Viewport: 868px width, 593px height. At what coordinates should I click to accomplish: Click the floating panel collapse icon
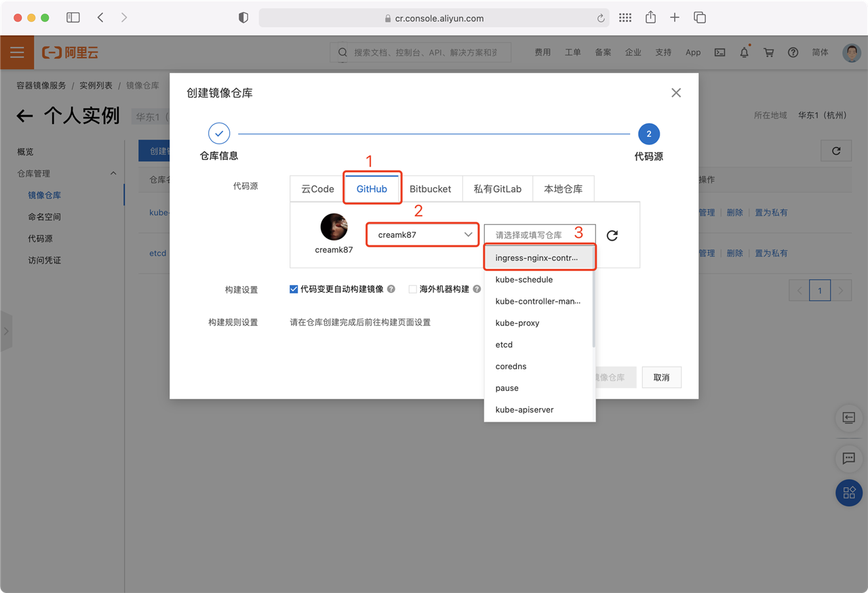coord(849,418)
